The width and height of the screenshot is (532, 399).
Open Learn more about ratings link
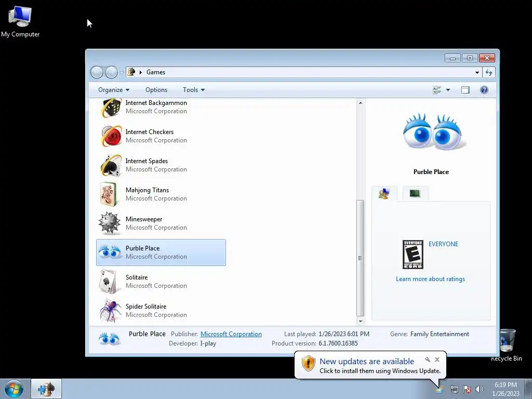430,279
